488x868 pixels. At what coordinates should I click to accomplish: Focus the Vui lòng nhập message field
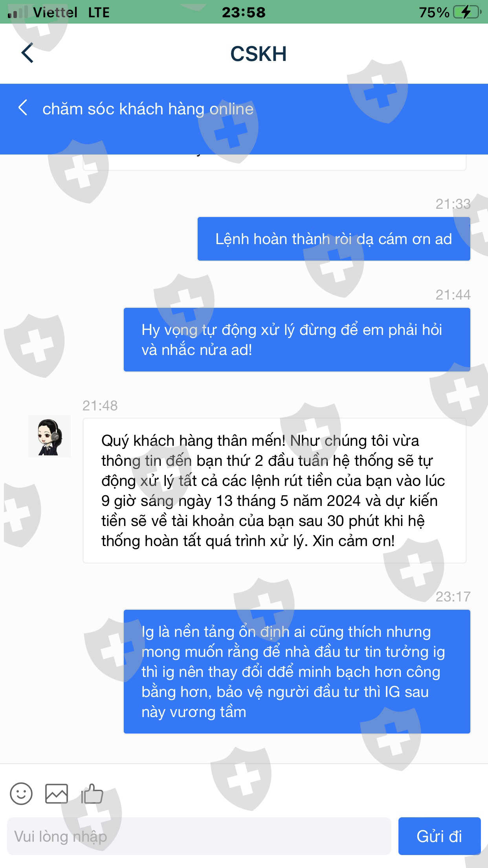pos(199,836)
